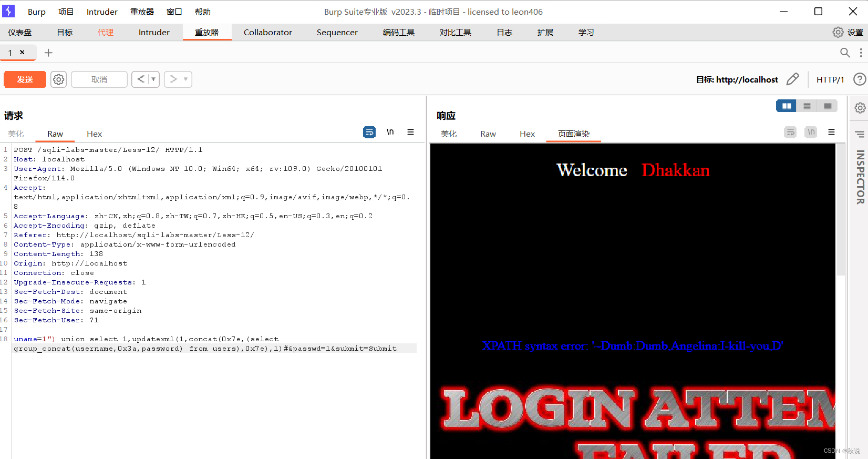
Task: Open the request editor hamburger menu
Action: [410, 132]
